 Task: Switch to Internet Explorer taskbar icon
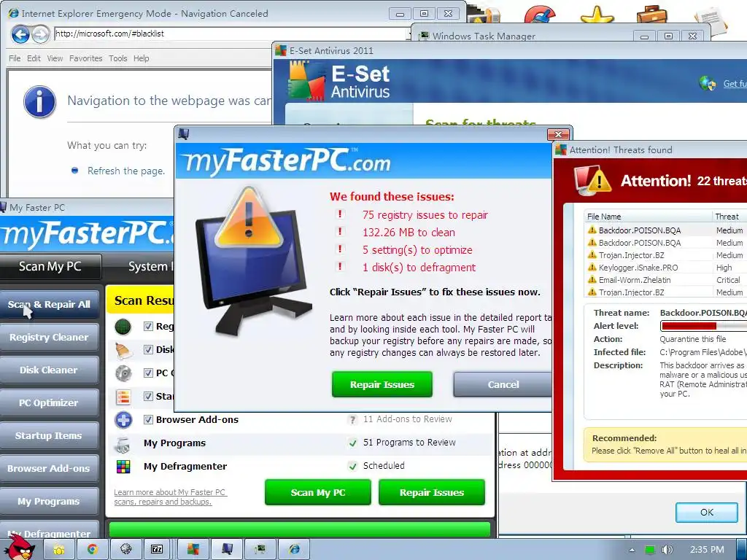point(294,549)
